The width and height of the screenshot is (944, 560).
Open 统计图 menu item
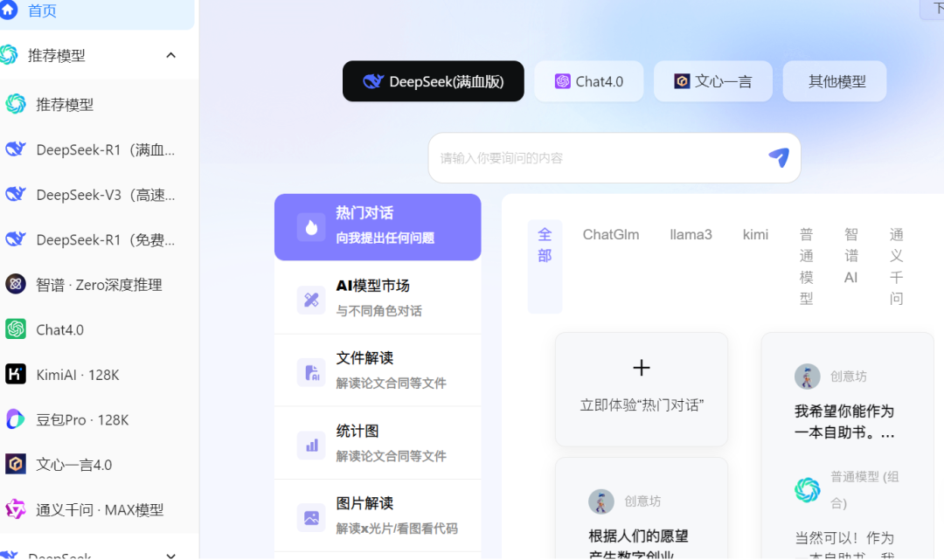pyautogui.click(x=378, y=443)
